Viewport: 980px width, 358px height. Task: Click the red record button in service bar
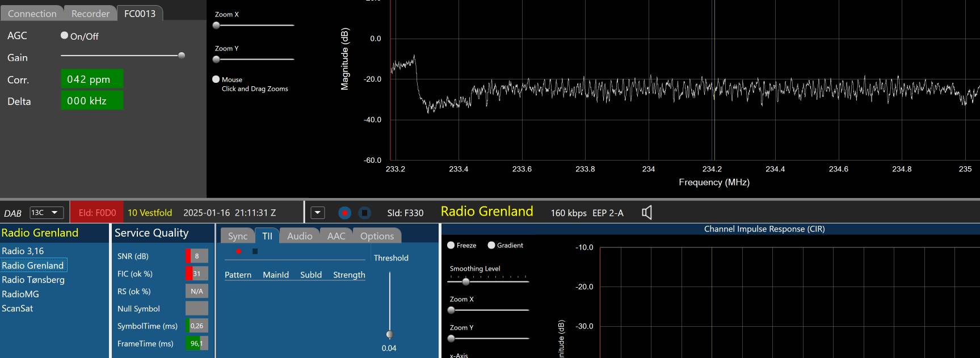[x=344, y=213]
